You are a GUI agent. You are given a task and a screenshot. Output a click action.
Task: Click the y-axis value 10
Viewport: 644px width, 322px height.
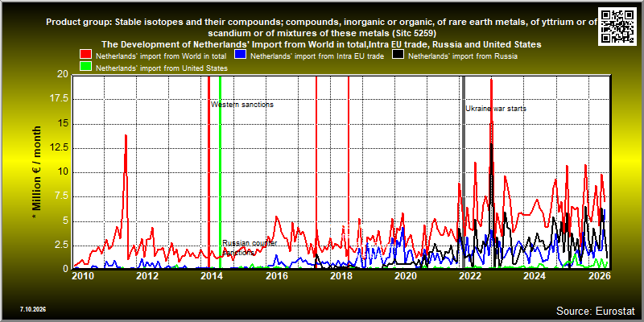(x=63, y=172)
